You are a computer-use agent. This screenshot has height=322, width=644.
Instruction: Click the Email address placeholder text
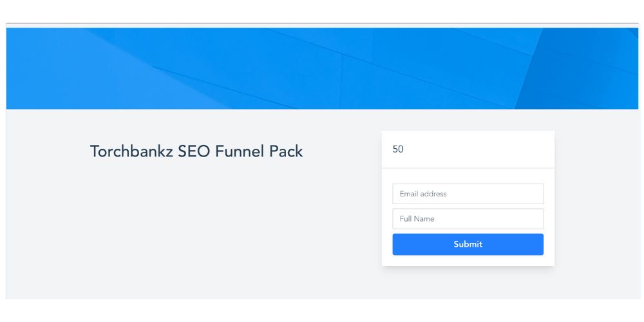coord(423,194)
